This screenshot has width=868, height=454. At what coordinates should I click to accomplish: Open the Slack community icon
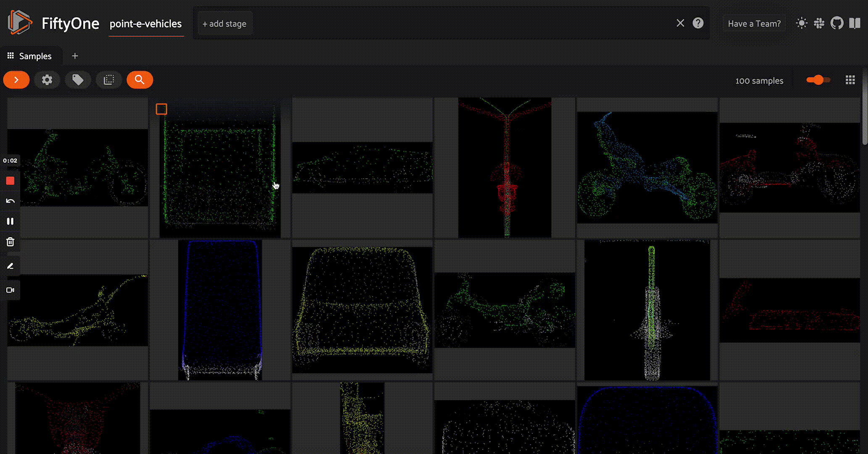tap(819, 23)
